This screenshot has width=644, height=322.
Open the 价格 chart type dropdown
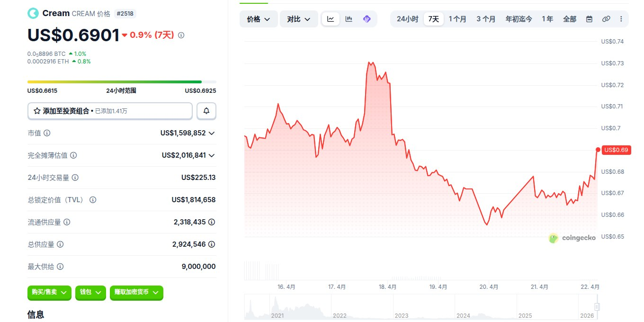tap(259, 19)
